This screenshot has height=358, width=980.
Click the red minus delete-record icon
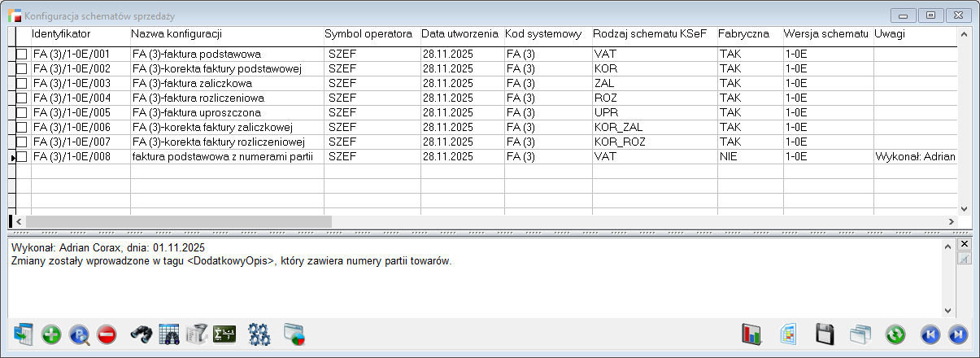pyautogui.click(x=107, y=334)
